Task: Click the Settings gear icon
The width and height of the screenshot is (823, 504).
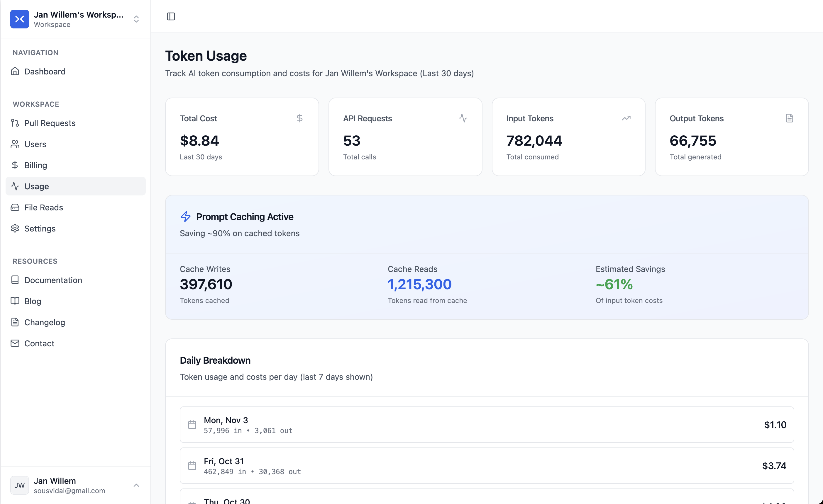Action: [x=15, y=228]
